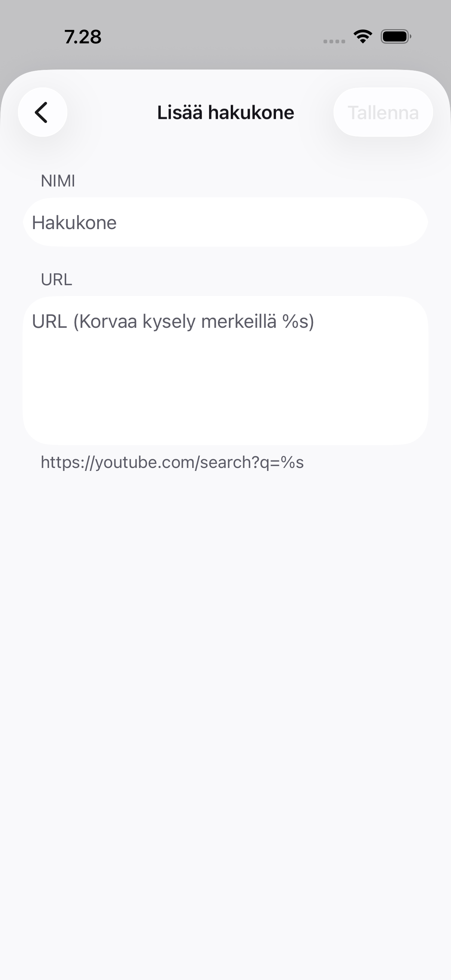Focus the Hakukone name field
451x980 pixels.
coord(225,222)
